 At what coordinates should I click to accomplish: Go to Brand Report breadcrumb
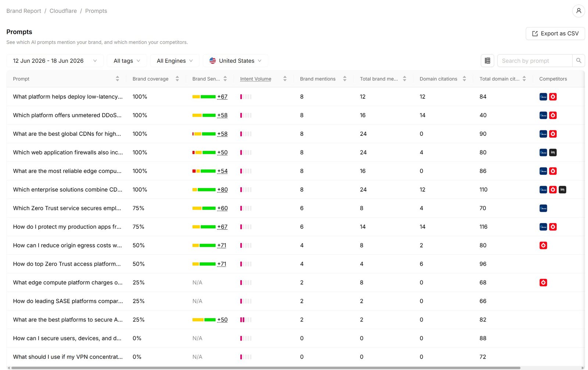click(x=24, y=11)
